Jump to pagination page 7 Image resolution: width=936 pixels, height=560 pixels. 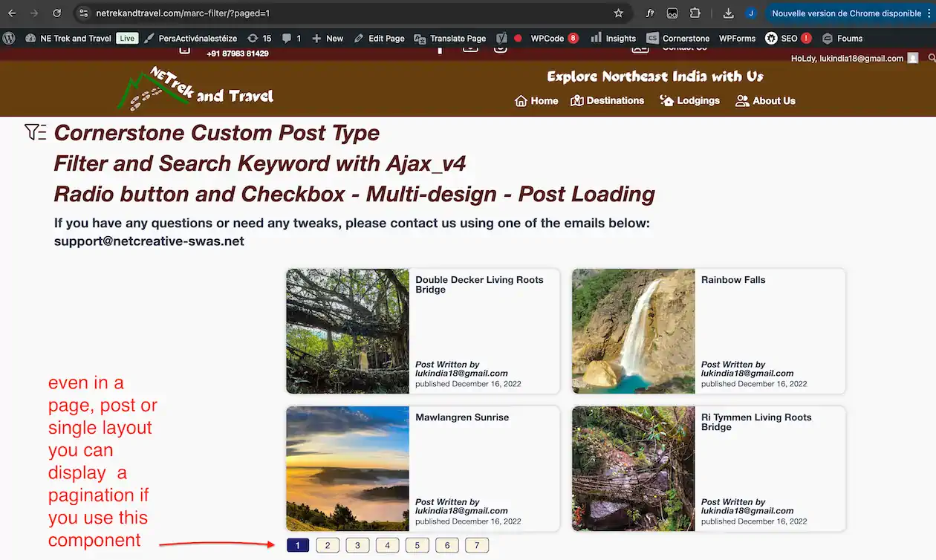[x=476, y=545]
